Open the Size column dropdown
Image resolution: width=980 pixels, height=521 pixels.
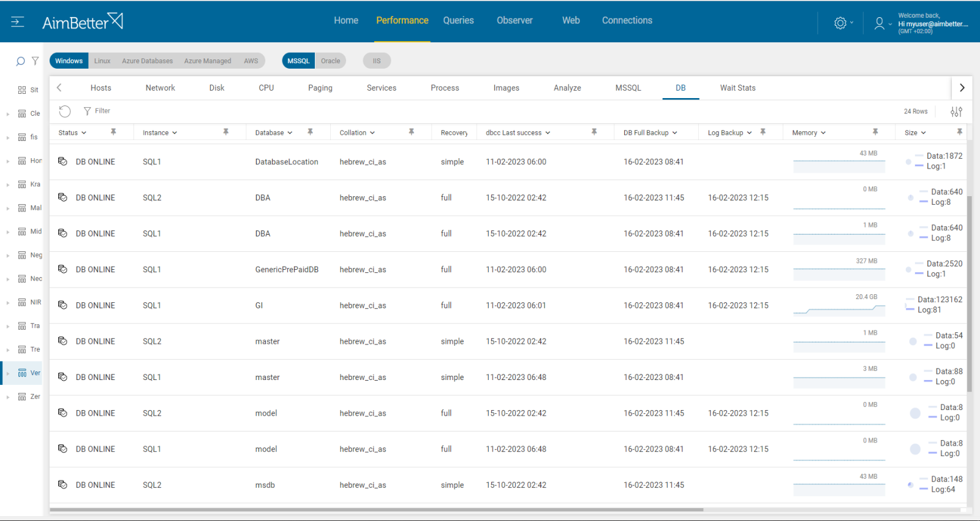tap(924, 133)
